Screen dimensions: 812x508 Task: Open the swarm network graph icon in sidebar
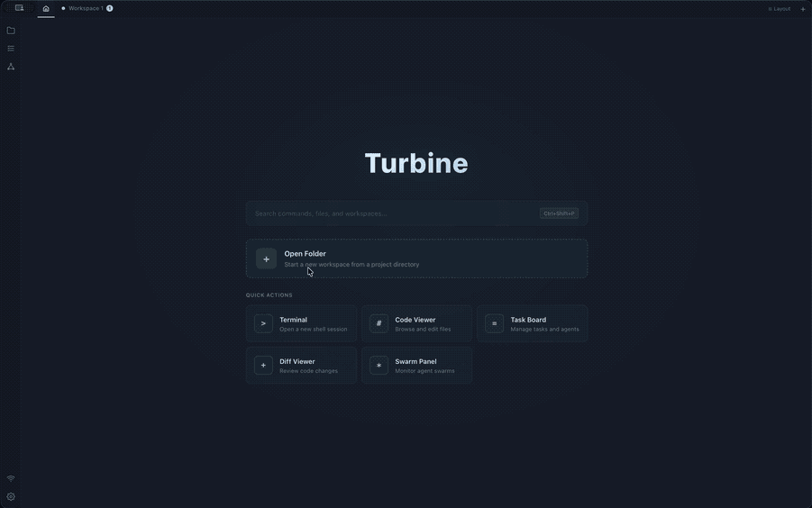(11, 67)
